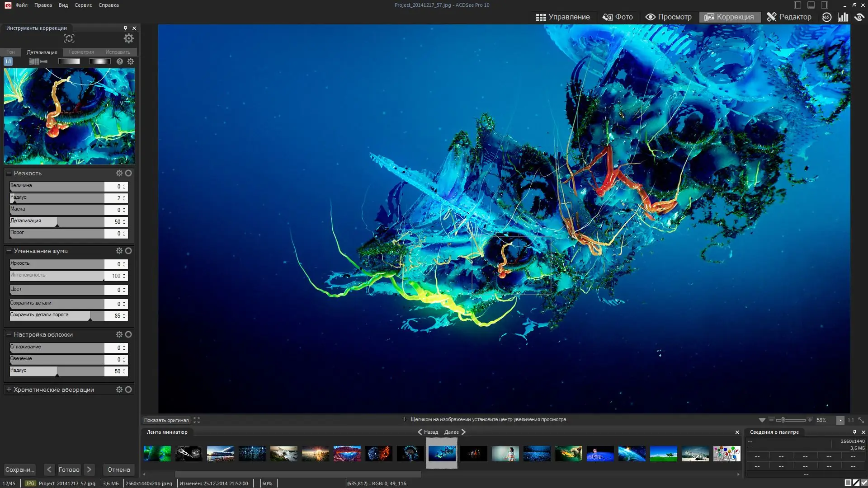
Task: Select the correction brush tool
Action: 38,61
